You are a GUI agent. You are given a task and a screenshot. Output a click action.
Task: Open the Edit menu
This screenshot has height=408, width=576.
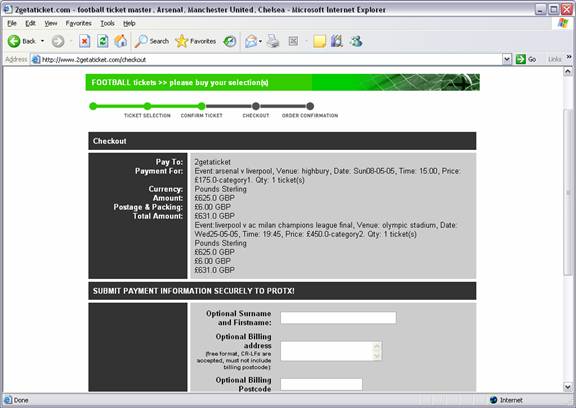pyautogui.click(x=30, y=23)
